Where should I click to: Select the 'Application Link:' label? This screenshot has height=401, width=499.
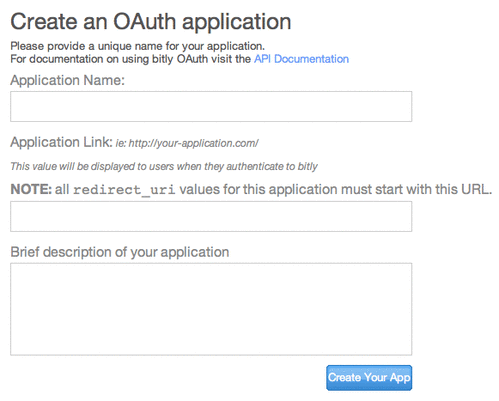[61, 142]
